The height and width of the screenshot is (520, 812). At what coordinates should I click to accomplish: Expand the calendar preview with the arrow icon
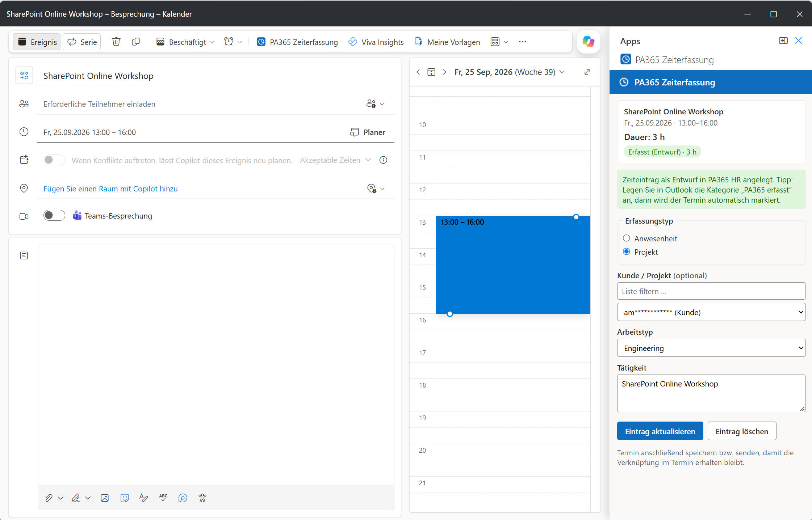point(587,72)
